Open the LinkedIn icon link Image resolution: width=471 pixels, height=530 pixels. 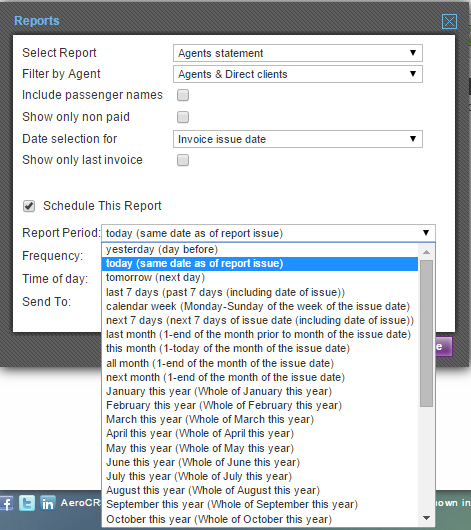tap(48, 503)
